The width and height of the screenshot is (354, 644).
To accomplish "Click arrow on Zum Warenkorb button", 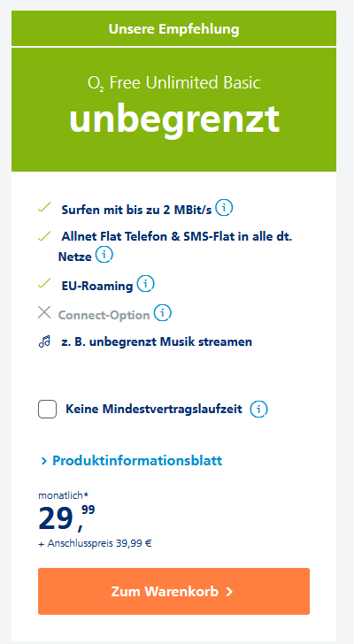I will [x=229, y=592].
